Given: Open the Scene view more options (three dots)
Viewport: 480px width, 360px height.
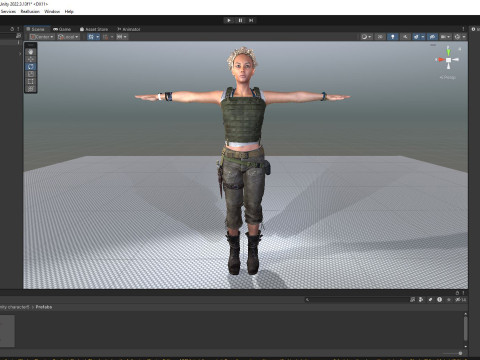Looking at the screenshot, I should (463, 29).
